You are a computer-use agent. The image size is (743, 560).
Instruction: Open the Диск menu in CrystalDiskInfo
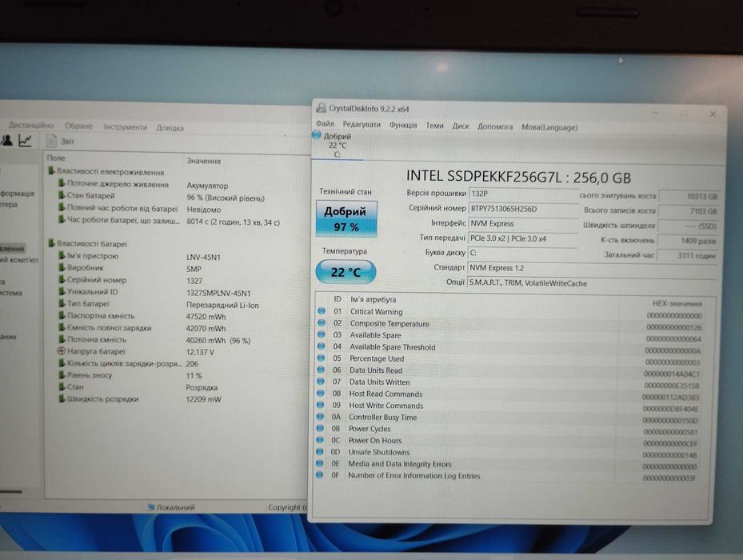[x=460, y=126]
